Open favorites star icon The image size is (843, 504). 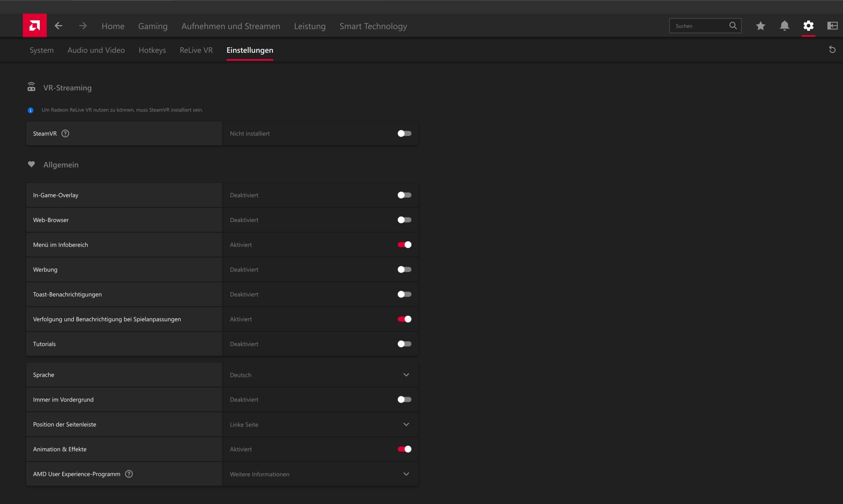761,26
